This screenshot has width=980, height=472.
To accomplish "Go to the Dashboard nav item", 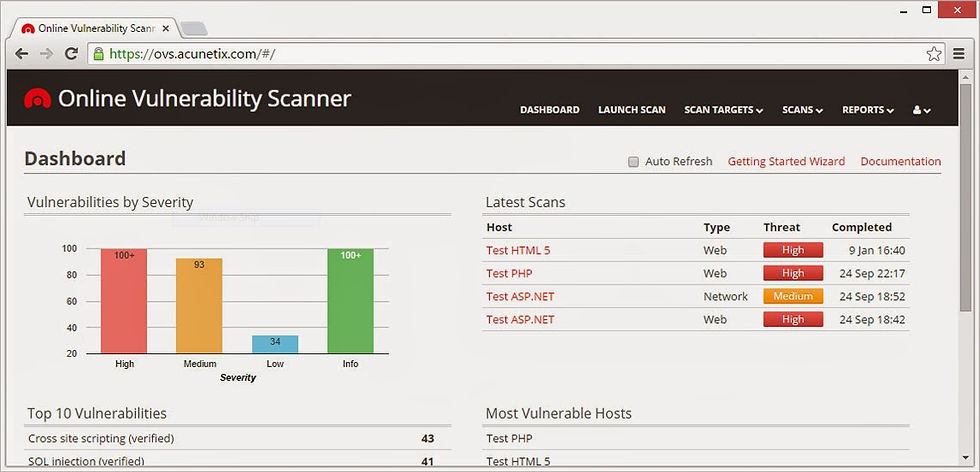I will [549, 110].
